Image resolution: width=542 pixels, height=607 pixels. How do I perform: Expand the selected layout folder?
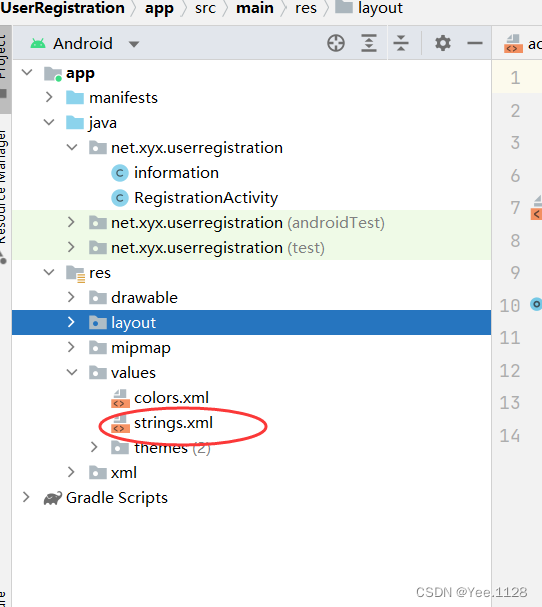pos(71,322)
